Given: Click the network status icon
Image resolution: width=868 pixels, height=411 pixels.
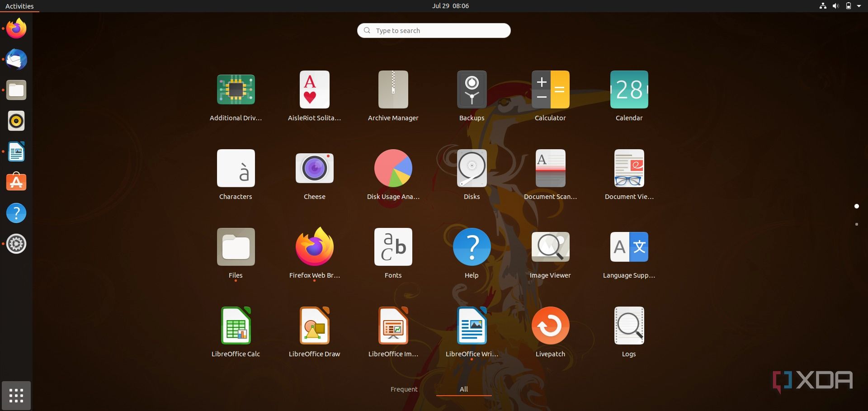Looking at the screenshot, I should [823, 6].
